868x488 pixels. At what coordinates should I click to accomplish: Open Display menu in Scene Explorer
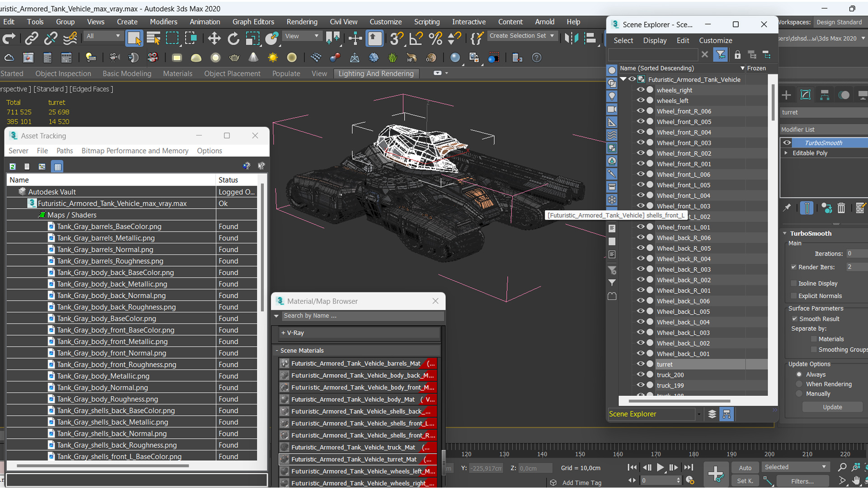655,40
